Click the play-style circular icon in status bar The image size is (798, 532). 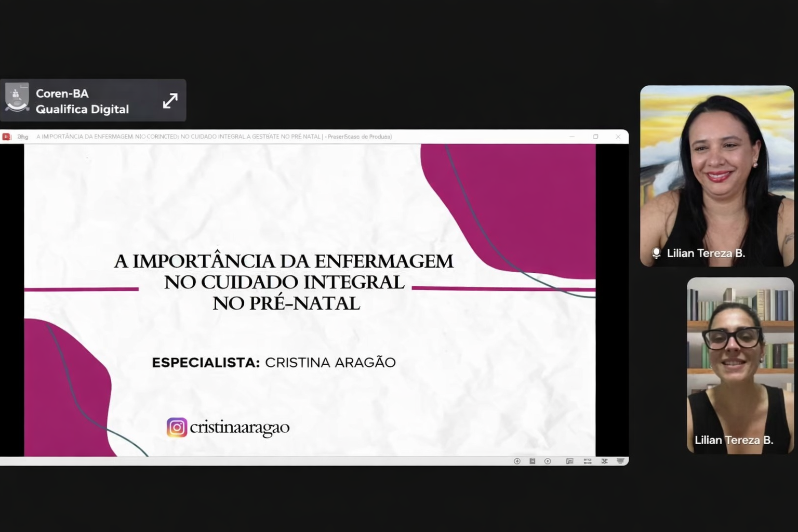[x=548, y=461]
